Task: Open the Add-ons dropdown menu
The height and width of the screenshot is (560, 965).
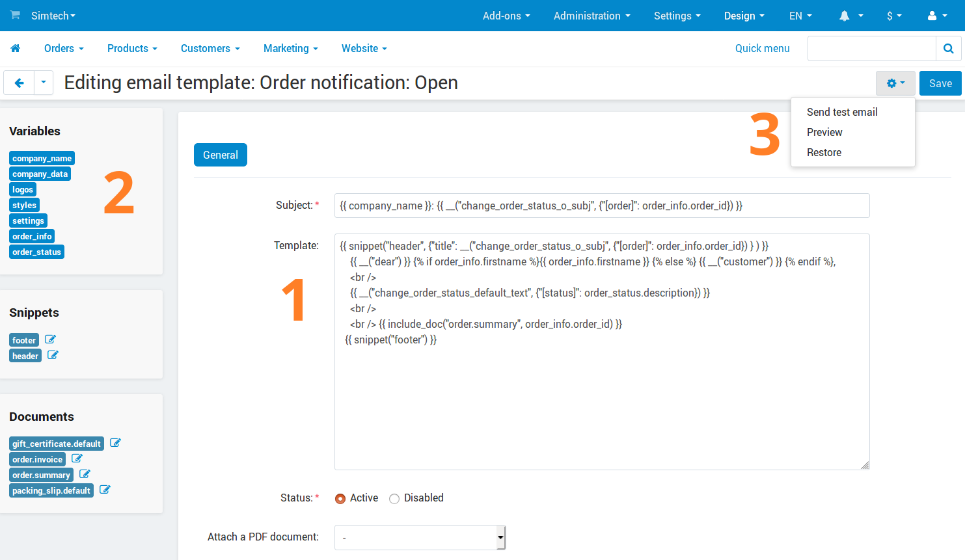Action: (x=506, y=16)
